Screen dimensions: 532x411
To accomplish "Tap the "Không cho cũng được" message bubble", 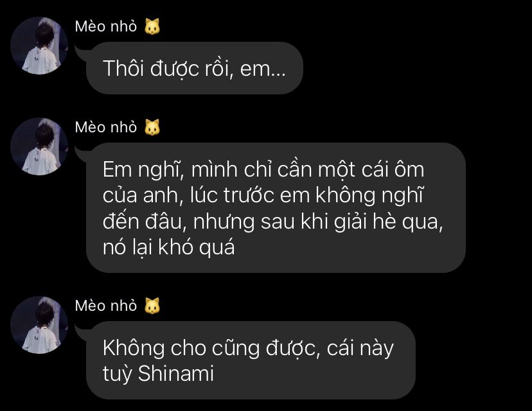I will pyautogui.click(x=251, y=360).
